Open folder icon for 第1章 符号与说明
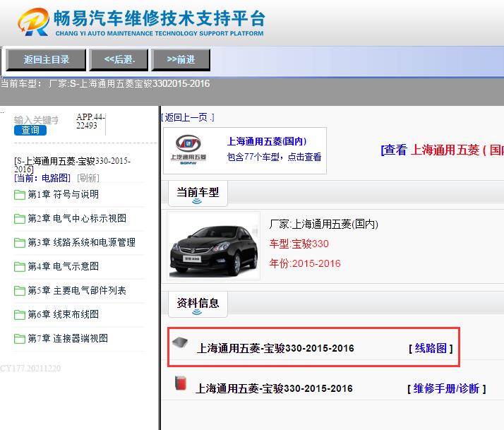Screen dimensions: 504x430 20,195
